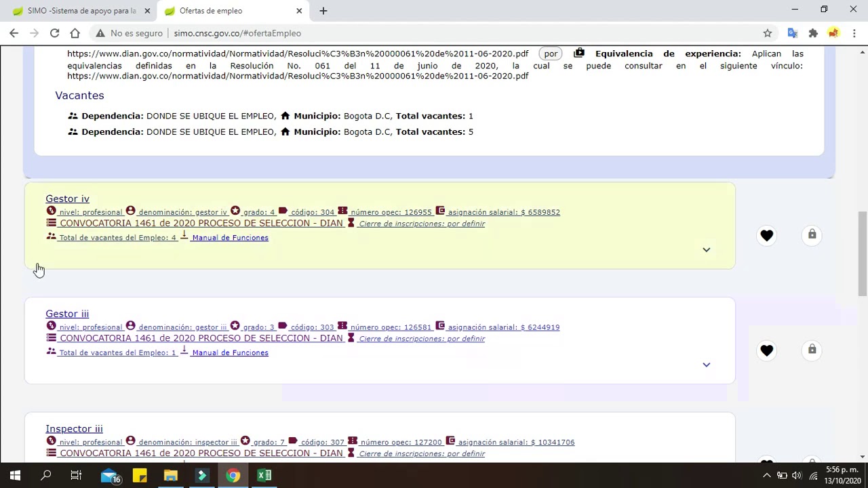Open Chrome three-dot menu

[854, 33]
